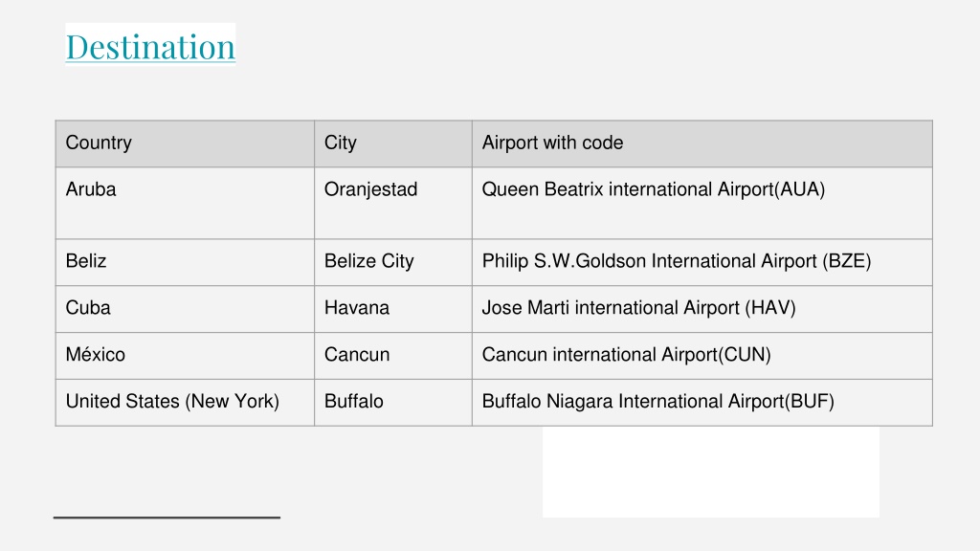Select United States (New York) cell
Viewport: 980px width, 551px height.
point(185,403)
